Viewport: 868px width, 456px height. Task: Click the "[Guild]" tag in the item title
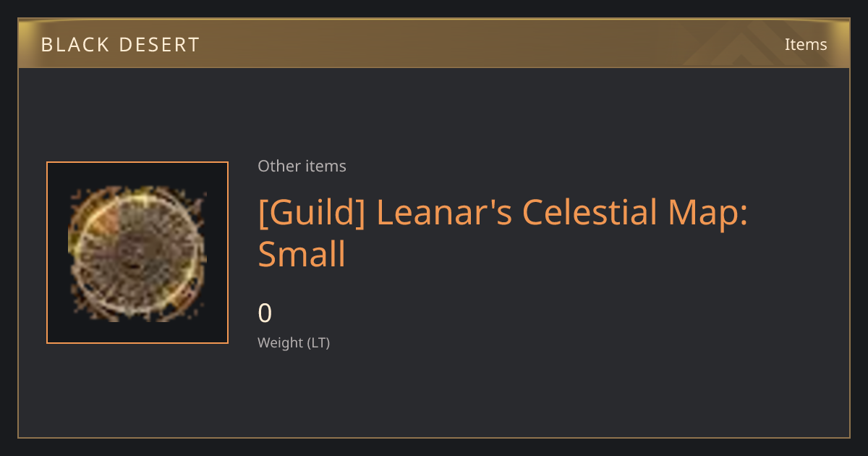click(x=312, y=213)
